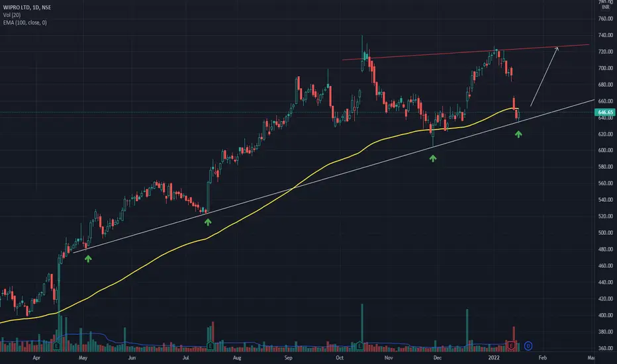Open the July earnings marker icon
The height and width of the screenshot is (364, 617).
210,346
